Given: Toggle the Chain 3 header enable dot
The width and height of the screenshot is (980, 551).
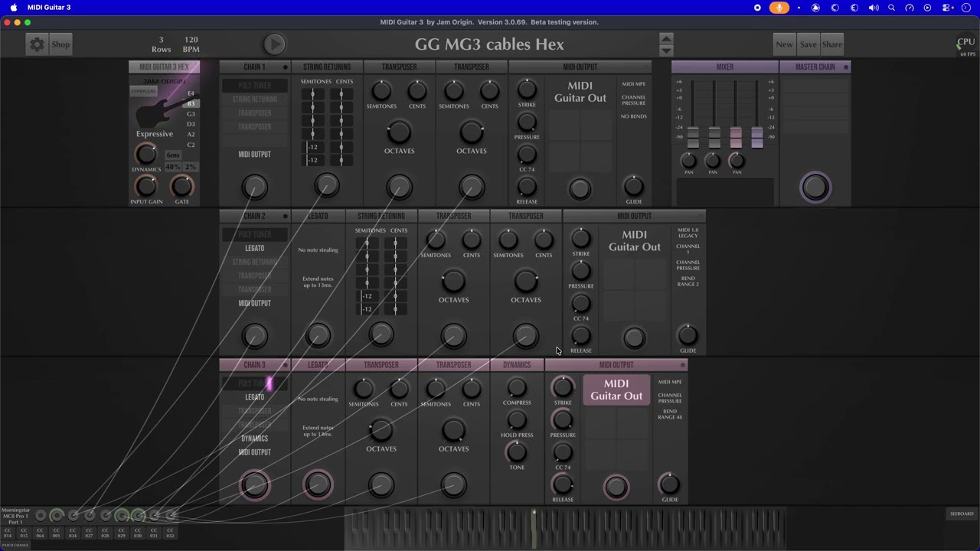Looking at the screenshot, I should (286, 366).
